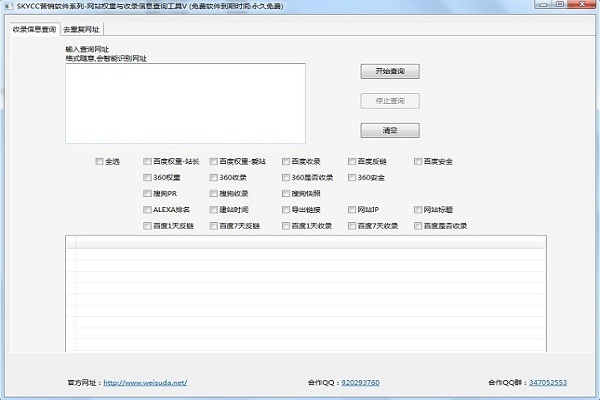The width and height of the screenshot is (600, 400).
Task: Check the 百度收录 option
Action: point(286,162)
